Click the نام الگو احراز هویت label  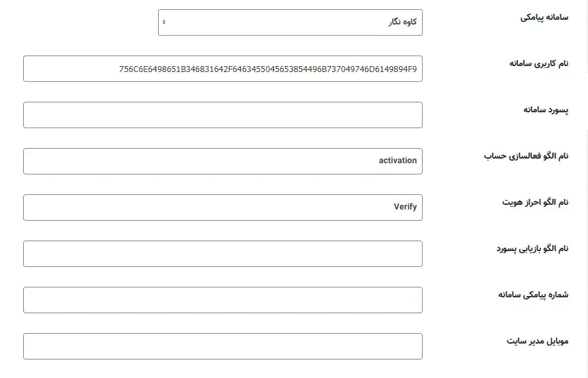click(535, 202)
